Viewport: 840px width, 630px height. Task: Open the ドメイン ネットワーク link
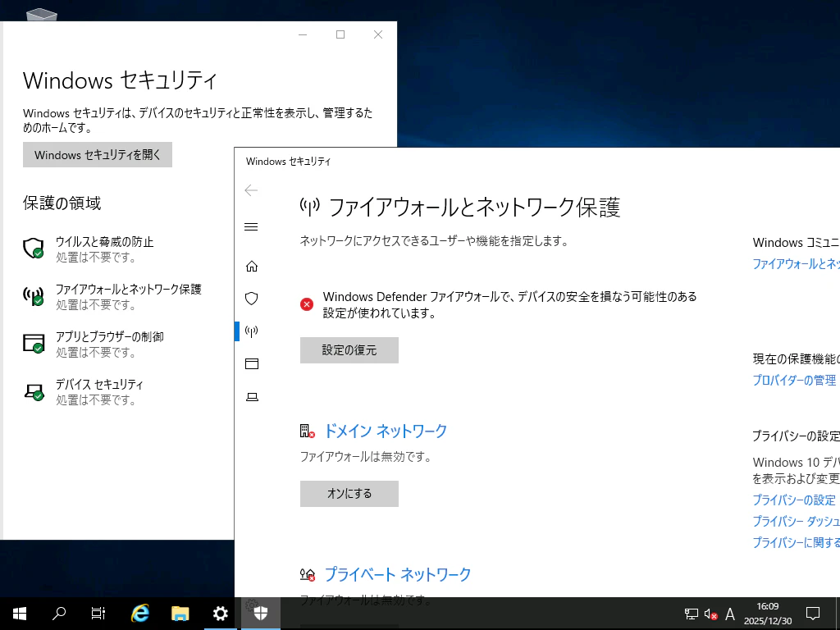click(385, 431)
